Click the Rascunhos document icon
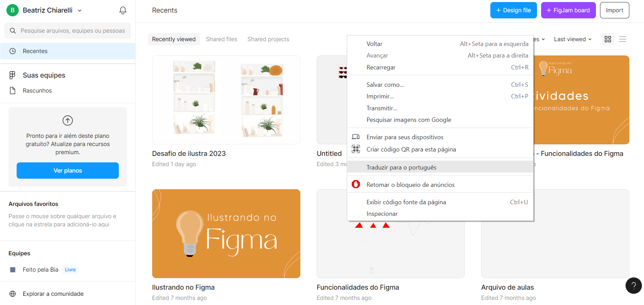 point(13,90)
